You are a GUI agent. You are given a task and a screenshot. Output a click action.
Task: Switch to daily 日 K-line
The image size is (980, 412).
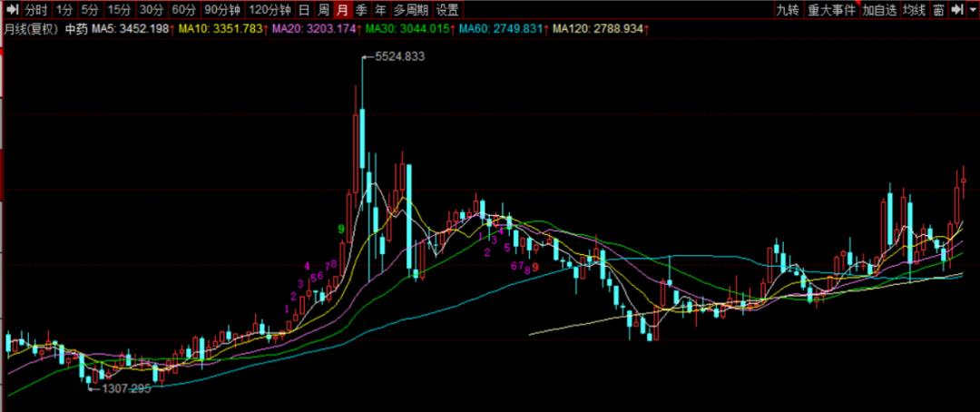pyautogui.click(x=304, y=10)
